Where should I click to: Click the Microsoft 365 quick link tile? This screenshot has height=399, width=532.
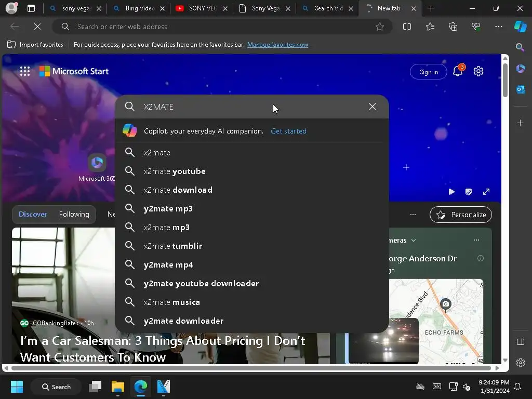(97, 169)
